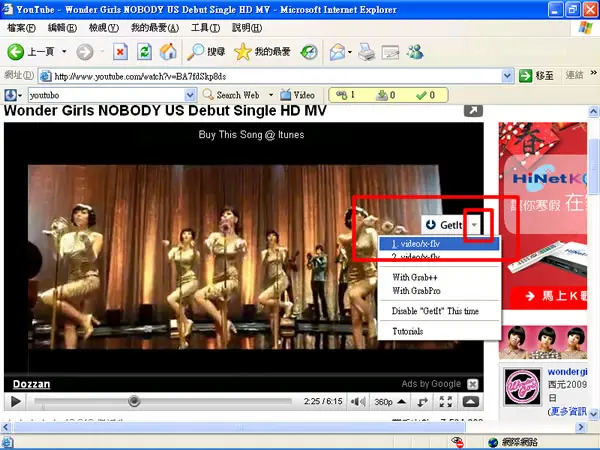Print the page with printer icon
The image size is (600, 450).
(x=367, y=52)
